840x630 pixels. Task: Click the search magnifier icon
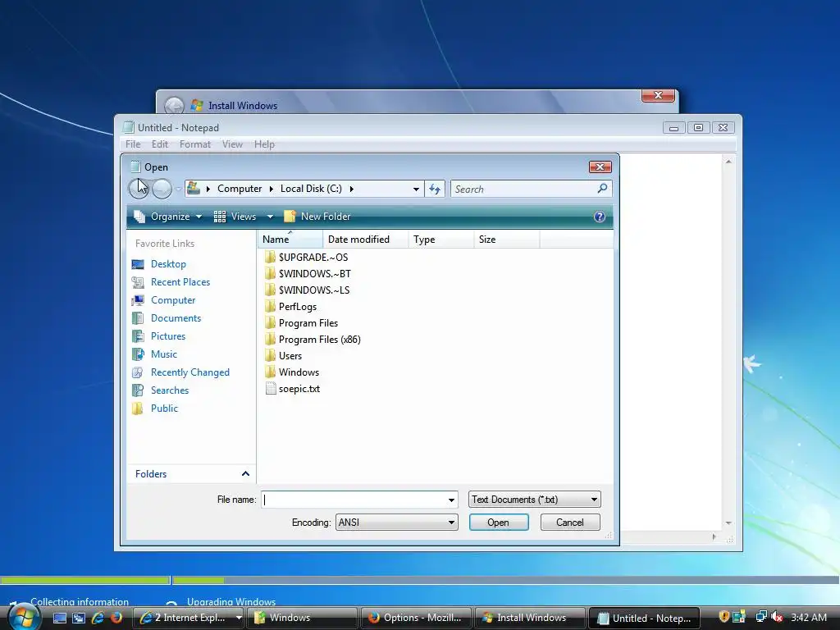tap(602, 189)
